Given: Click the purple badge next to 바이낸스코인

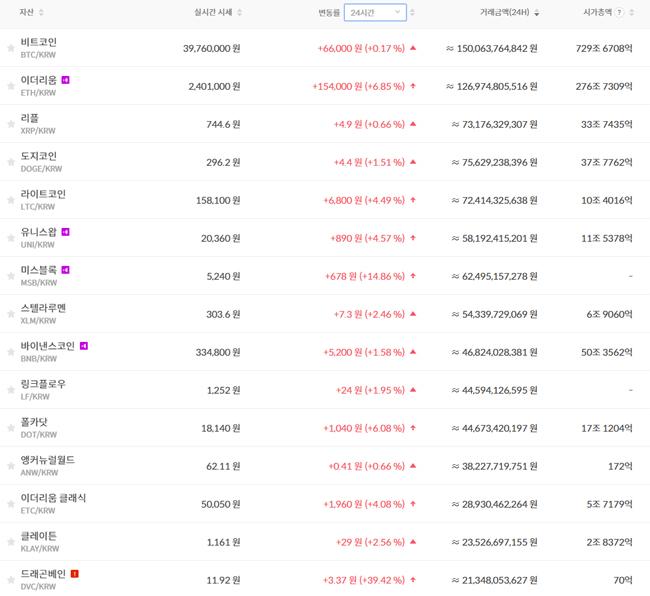Looking at the screenshot, I should point(84,345).
